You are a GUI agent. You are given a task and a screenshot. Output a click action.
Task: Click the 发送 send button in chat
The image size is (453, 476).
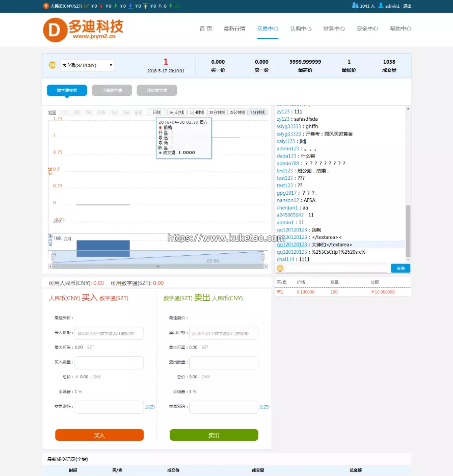[401, 268]
